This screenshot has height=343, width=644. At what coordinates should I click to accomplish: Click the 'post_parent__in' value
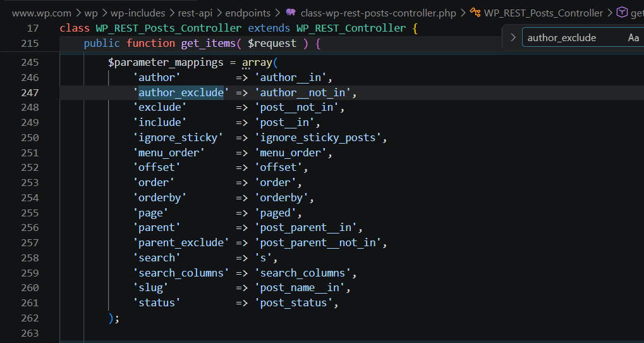(306, 228)
